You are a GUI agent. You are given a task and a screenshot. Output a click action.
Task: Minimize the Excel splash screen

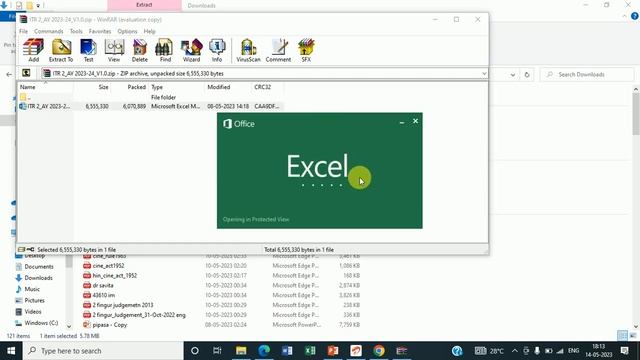[x=402, y=122]
